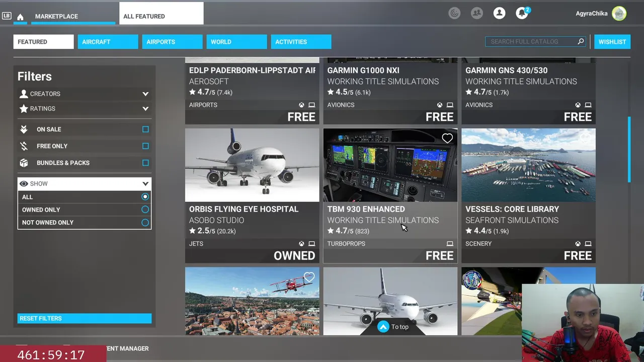Click PC icon on Garmin G1000 NXI card
This screenshot has width=644, height=362.
coord(450,105)
